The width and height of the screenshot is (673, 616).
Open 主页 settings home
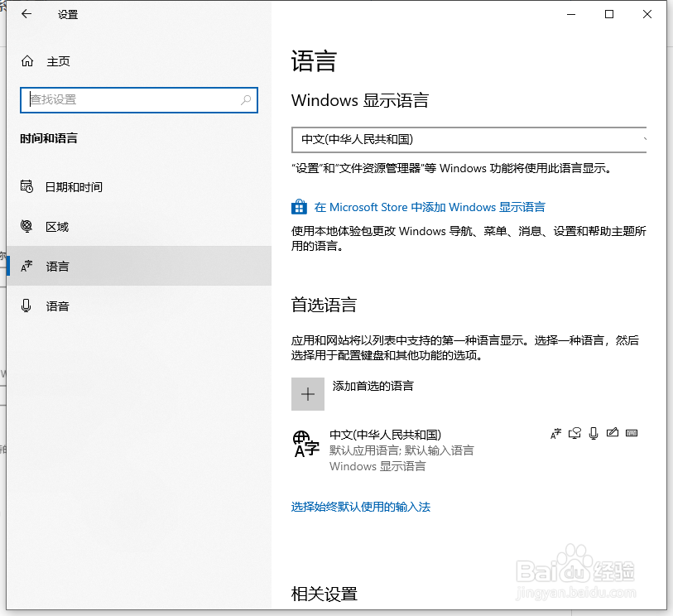(x=139, y=61)
